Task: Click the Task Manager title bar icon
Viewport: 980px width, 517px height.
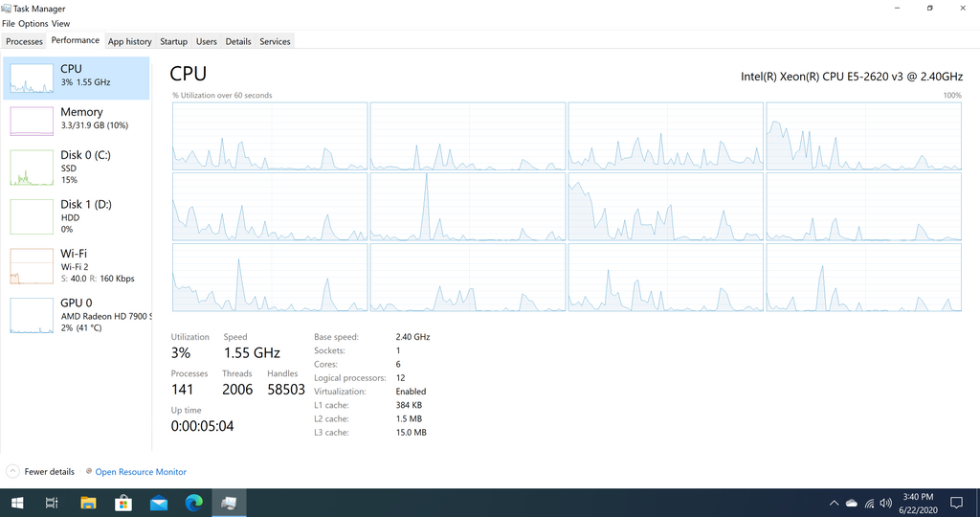Action: pos(7,8)
